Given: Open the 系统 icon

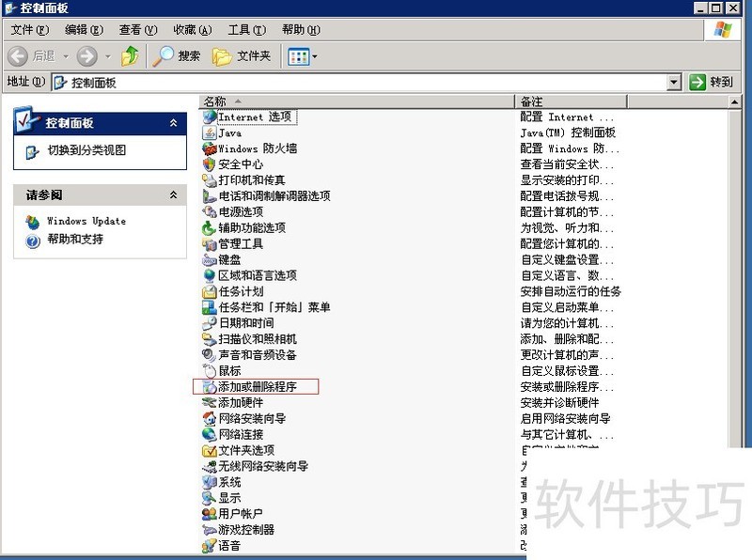Looking at the screenshot, I should (209, 482).
